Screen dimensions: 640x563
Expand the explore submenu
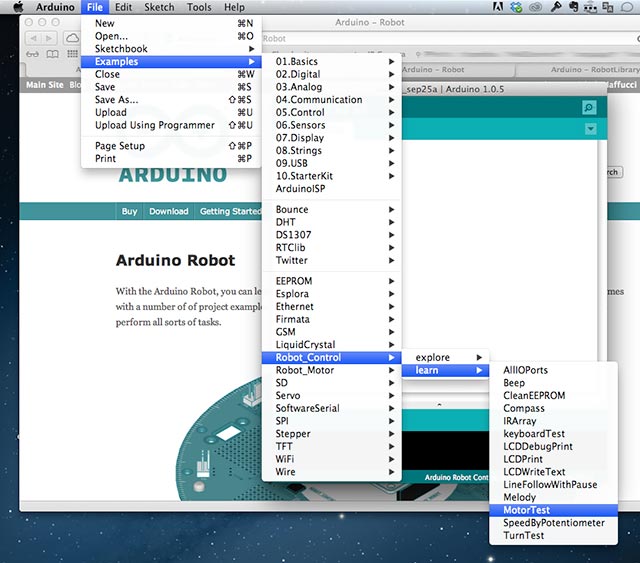(x=445, y=357)
